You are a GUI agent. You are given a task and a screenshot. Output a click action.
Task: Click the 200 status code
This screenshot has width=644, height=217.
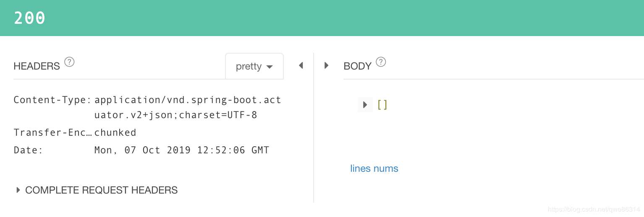coord(30,18)
